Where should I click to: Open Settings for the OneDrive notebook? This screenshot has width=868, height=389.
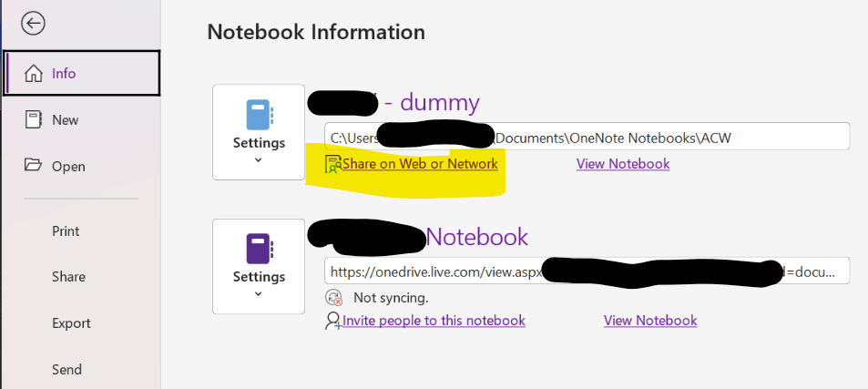point(259,266)
